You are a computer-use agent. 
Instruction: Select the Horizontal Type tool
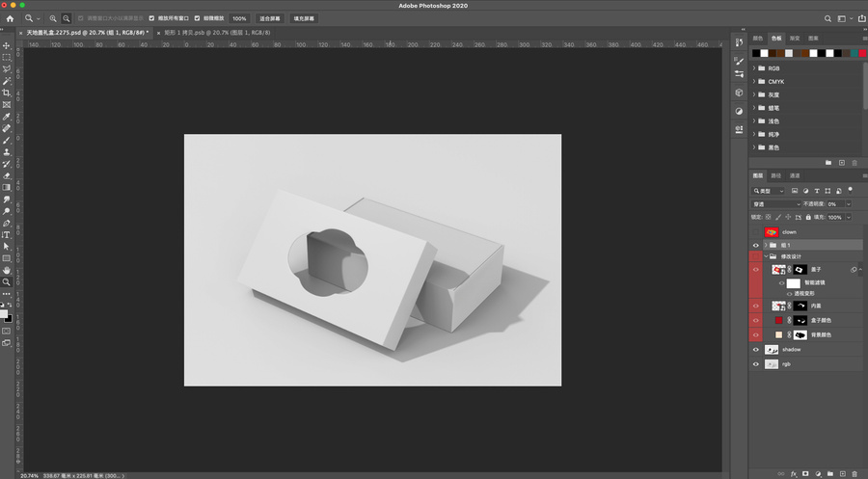coord(7,234)
